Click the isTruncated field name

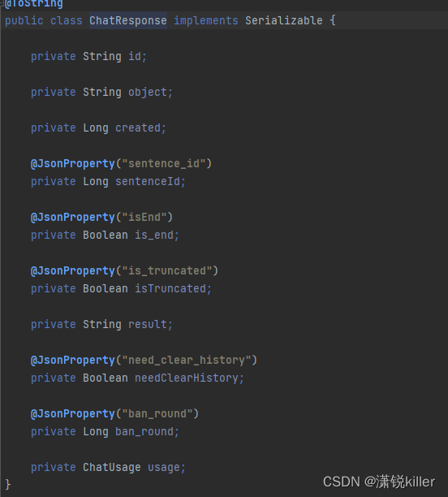(170, 289)
